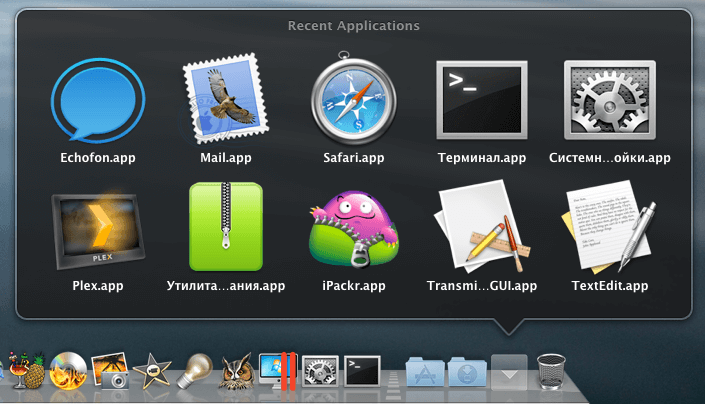Open the flaming disc burner Dock icon
Image resolution: width=705 pixels, height=404 pixels.
68,371
